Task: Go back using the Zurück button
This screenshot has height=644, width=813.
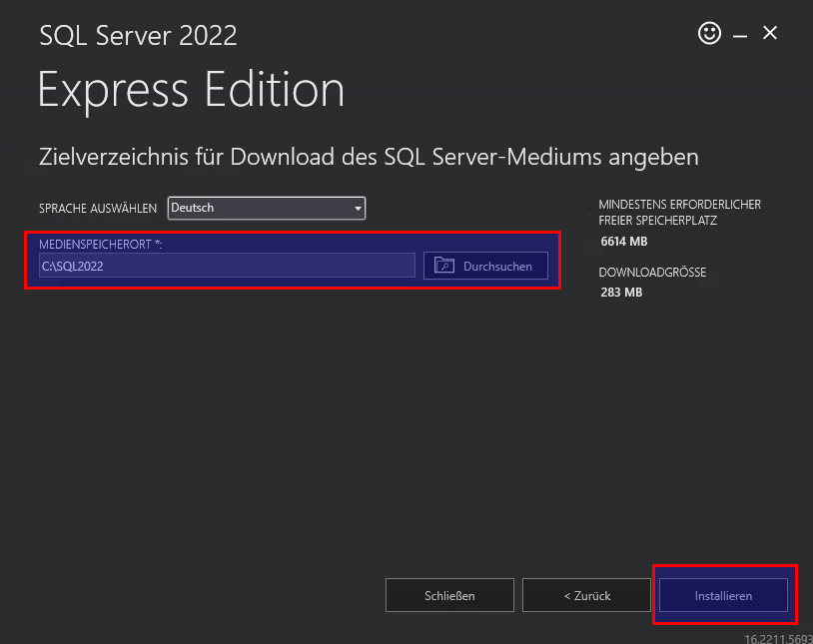Action: pos(586,595)
